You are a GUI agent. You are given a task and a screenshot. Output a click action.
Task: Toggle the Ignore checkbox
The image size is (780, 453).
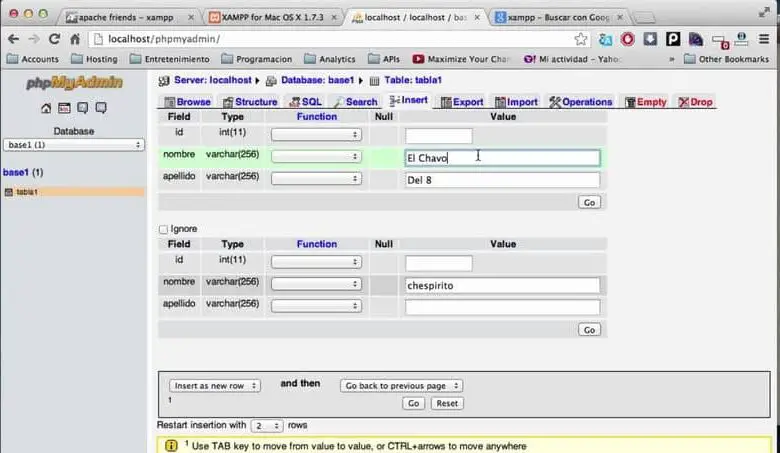pos(163,229)
